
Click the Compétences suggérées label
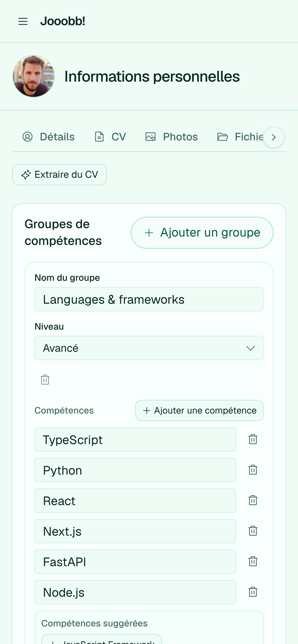[x=94, y=623]
